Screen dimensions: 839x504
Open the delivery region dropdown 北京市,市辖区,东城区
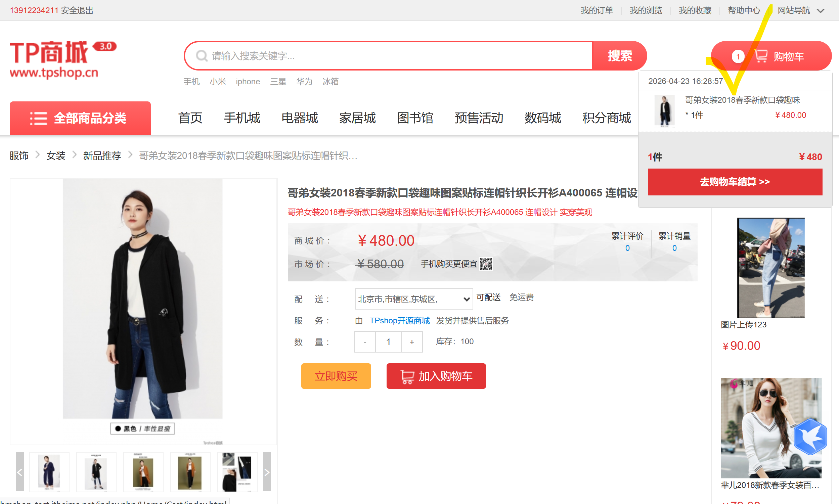point(414,299)
